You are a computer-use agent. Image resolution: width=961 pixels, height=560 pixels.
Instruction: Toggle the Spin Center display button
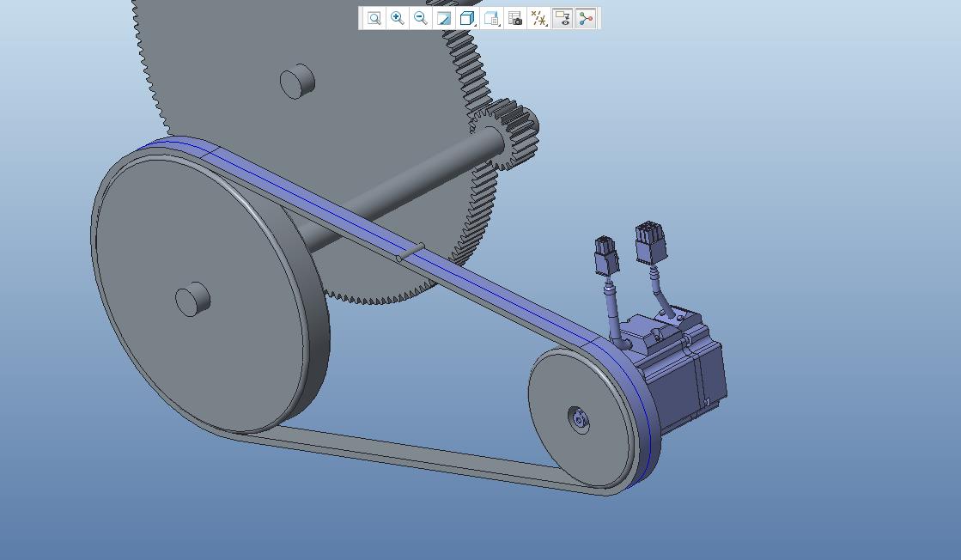click(x=586, y=18)
